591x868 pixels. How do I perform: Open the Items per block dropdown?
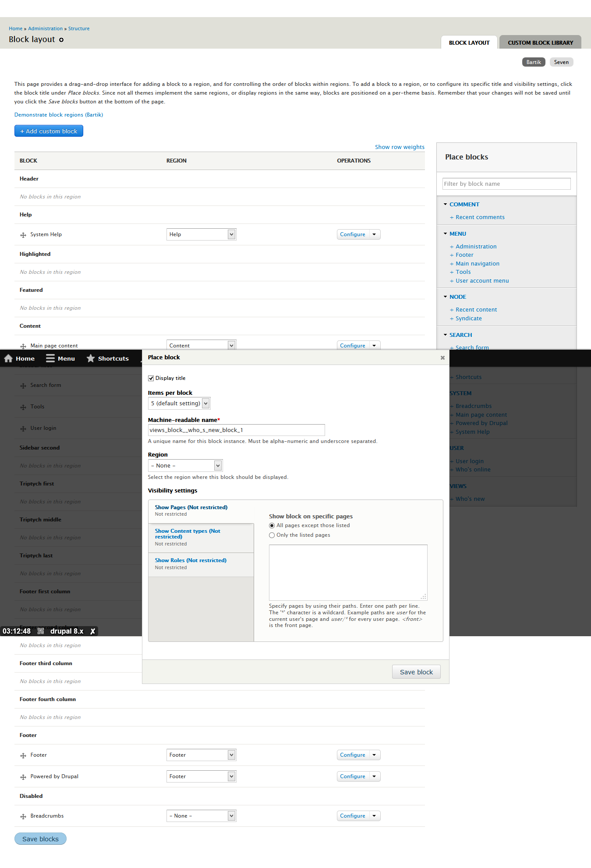(x=179, y=403)
